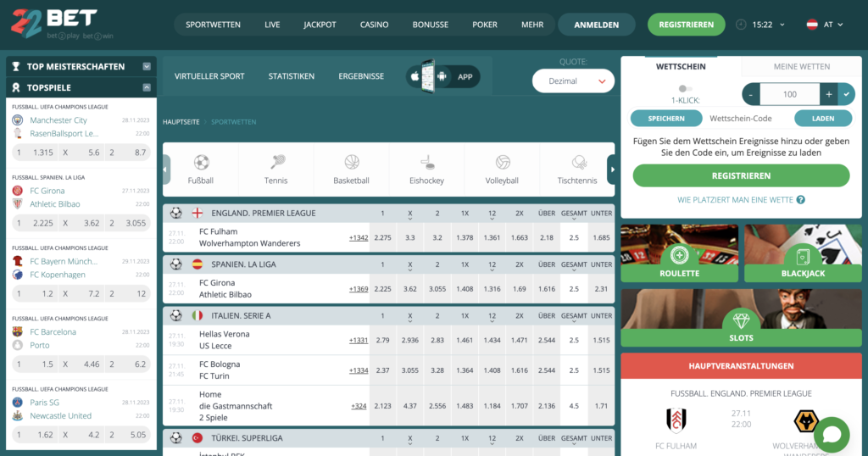This screenshot has width=868, height=456.
Task: Open the Casino menu
Action: (x=374, y=25)
